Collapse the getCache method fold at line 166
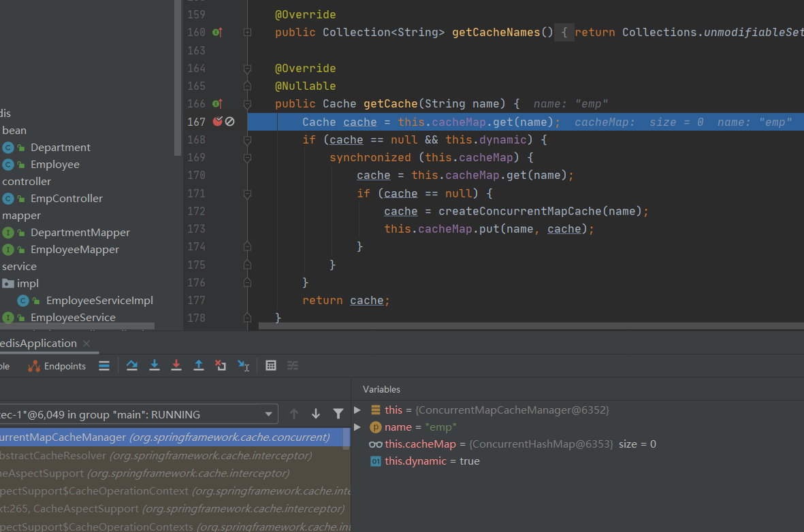This screenshot has width=804, height=532. 247,103
